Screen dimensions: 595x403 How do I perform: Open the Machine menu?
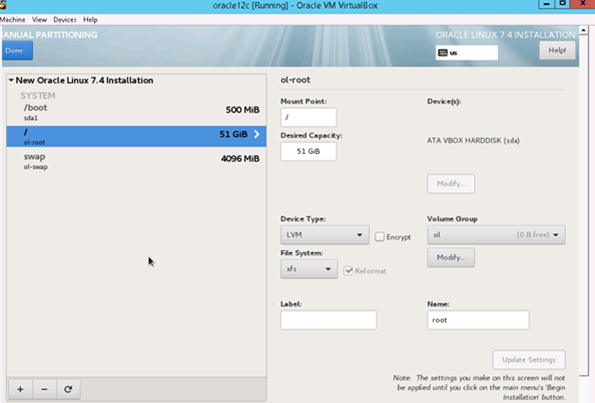13,20
